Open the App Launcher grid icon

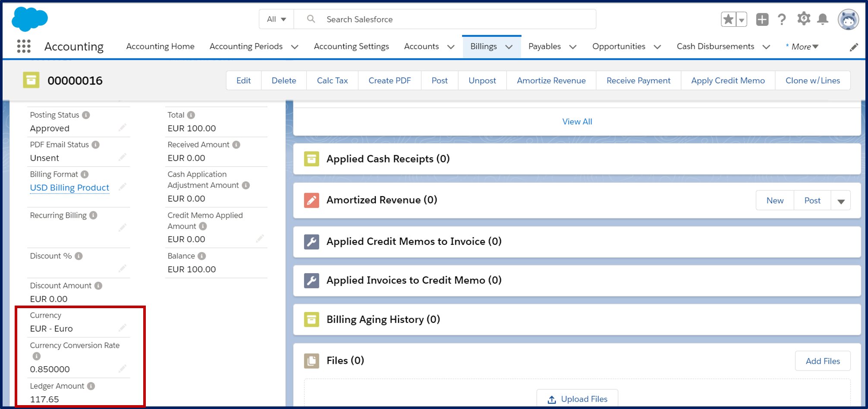click(x=24, y=46)
